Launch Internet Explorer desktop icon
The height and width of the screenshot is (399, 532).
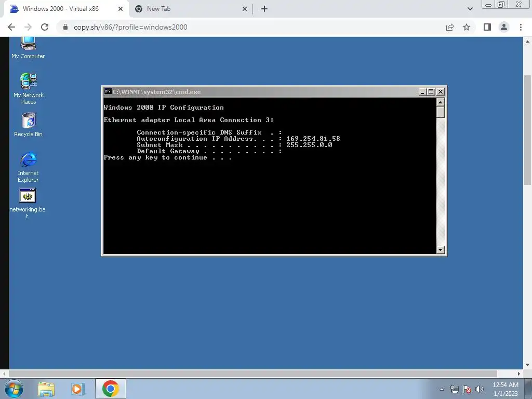click(29, 167)
